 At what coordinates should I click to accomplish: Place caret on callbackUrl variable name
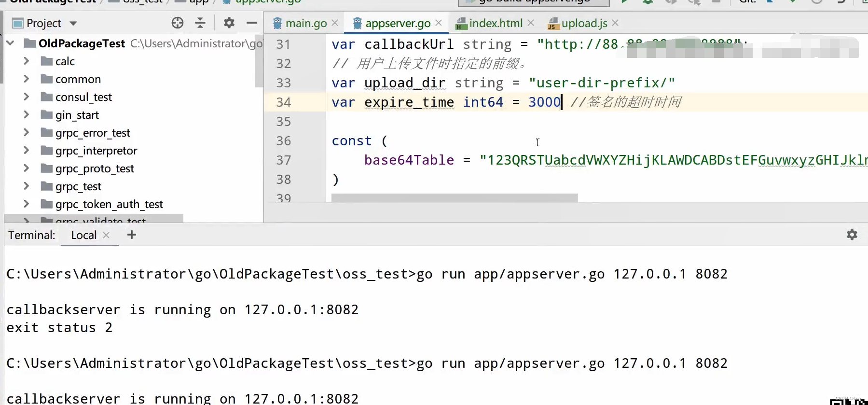pos(409,44)
